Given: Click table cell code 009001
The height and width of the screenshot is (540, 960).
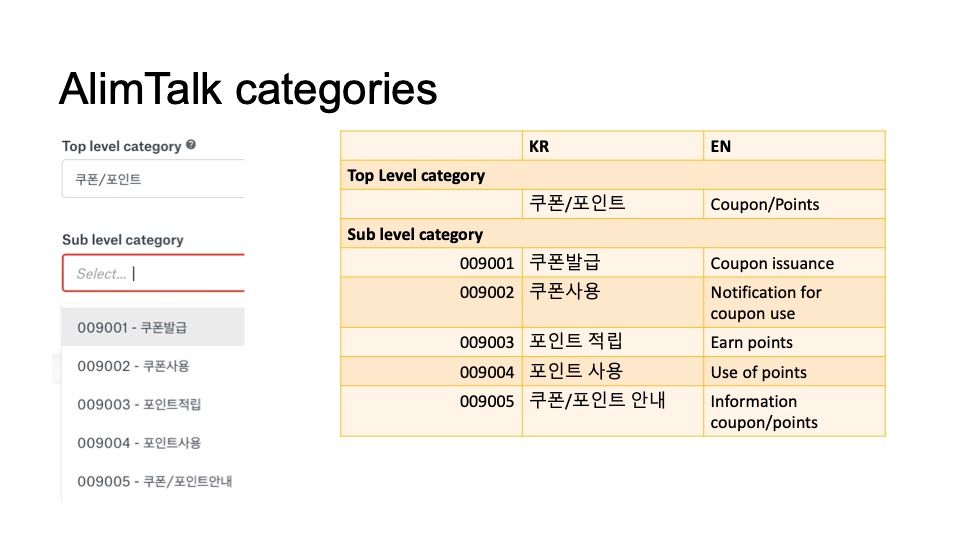Looking at the screenshot, I should 432,263.
